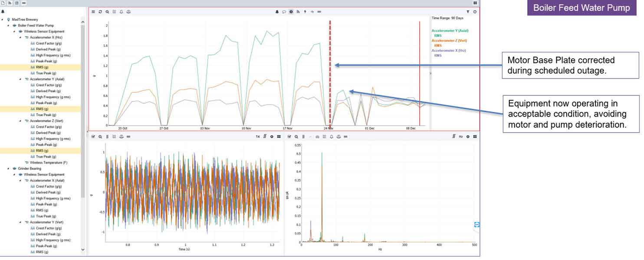Click the bell icon above the asset tree
Image resolution: width=644 pixels, height=260 pixels.
pos(3,12)
